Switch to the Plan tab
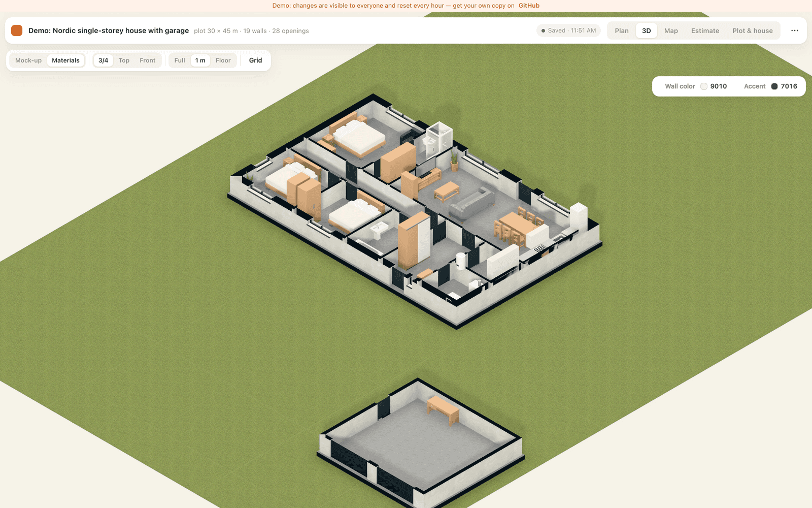This screenshot has width=812, height=508. click(622, 30)
